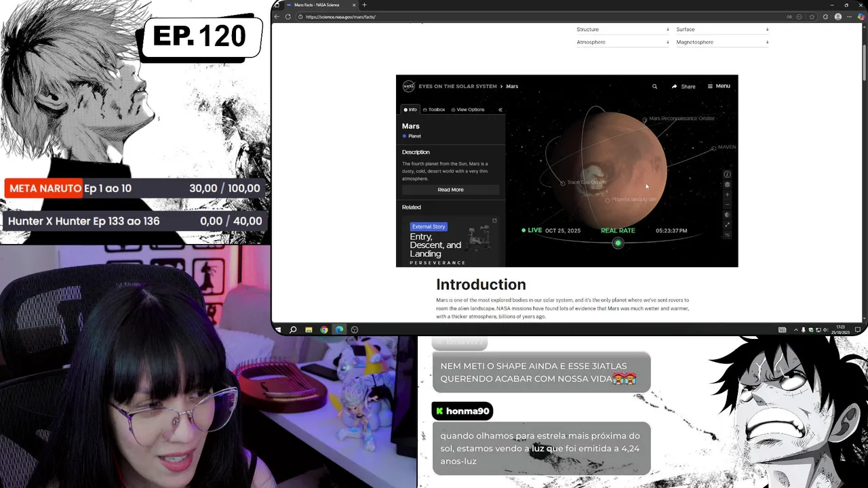Select the Phoenix landing site label
The image size is (868, 488).
click(x=634, y=200)
